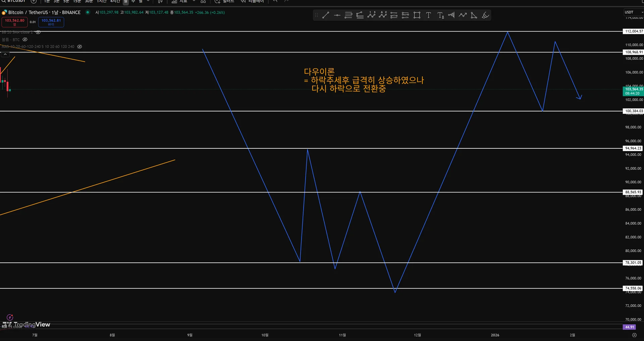Select the Fib Retracement tool
This screenshot has width=644, height=341.
click(x=348, y=15)
